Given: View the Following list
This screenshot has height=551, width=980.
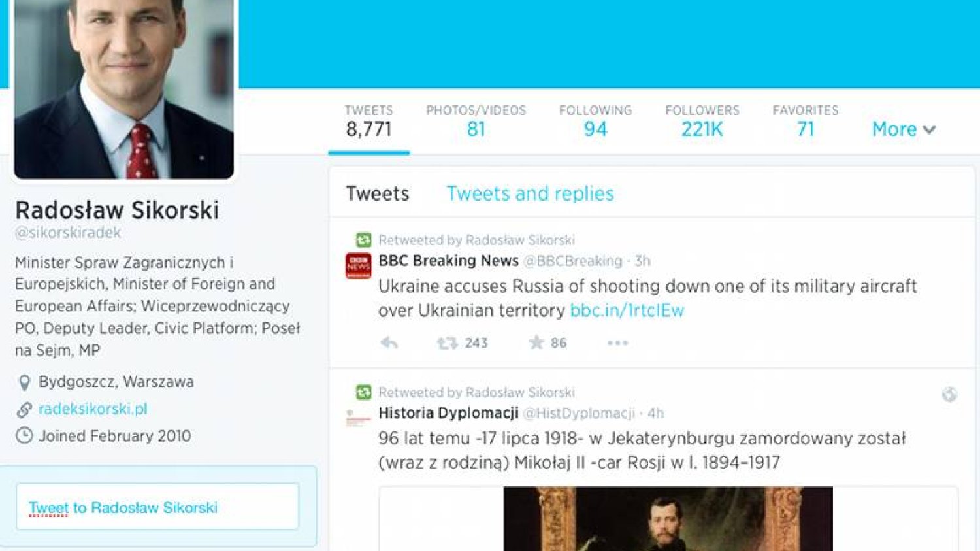Looking at the screenshot, I should tap(596, 121).
